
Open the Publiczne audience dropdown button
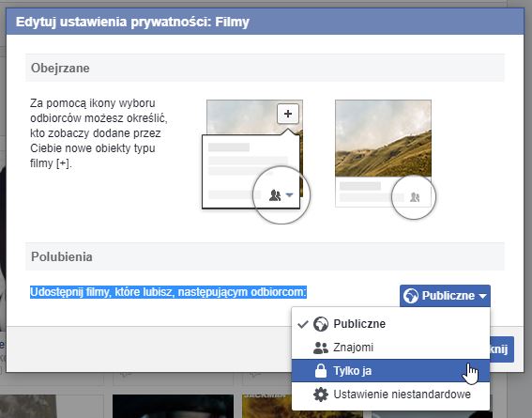[x=445, y=296]
